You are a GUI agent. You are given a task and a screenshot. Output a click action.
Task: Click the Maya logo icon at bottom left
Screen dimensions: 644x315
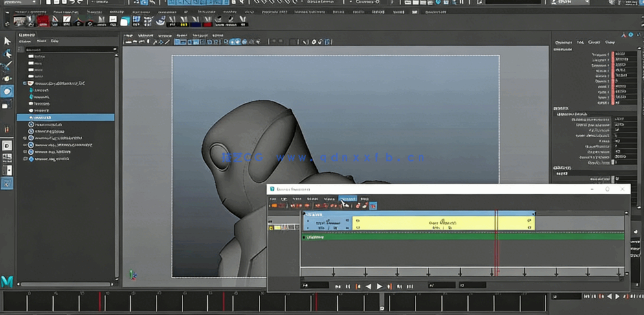8,281
